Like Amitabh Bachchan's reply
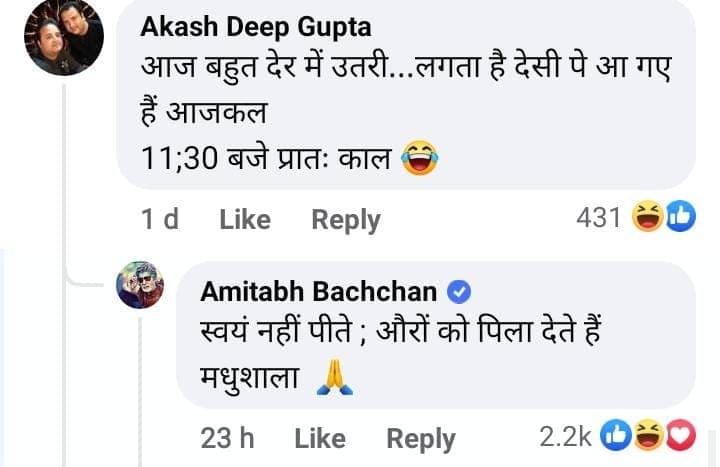This screenshot has width=720, height=467. point(320,438)
